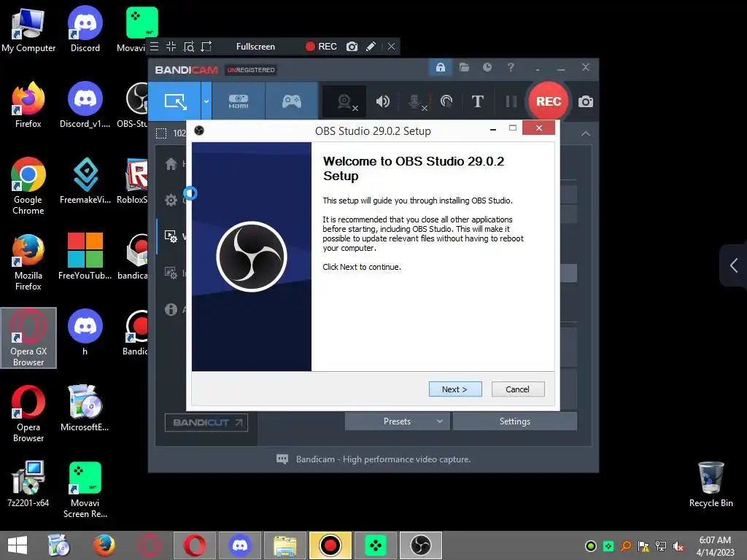Toggle mouse click effect icon in Bandicam
The image size is (747, 560).
(446, 101)
